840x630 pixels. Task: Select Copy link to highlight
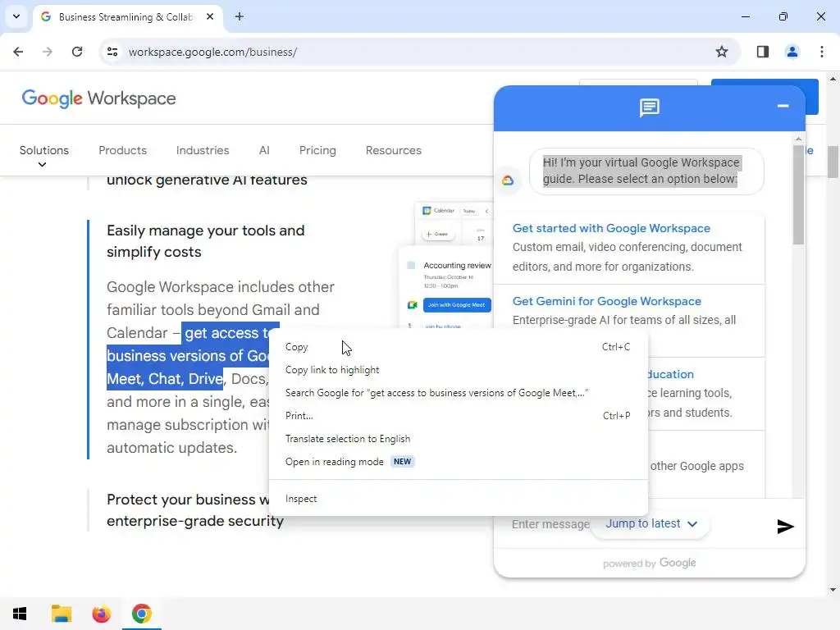pyautogui.click(x=459, y=370)
